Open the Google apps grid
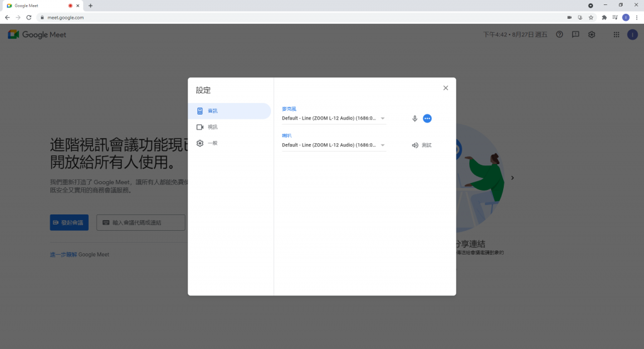This screenshot has height=349, width=644. (616, 35)
